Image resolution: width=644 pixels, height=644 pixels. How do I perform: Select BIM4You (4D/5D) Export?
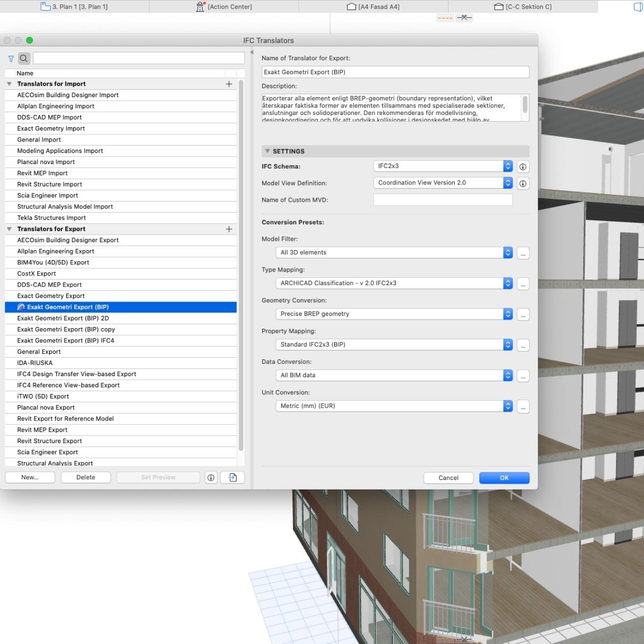point(121,263)
